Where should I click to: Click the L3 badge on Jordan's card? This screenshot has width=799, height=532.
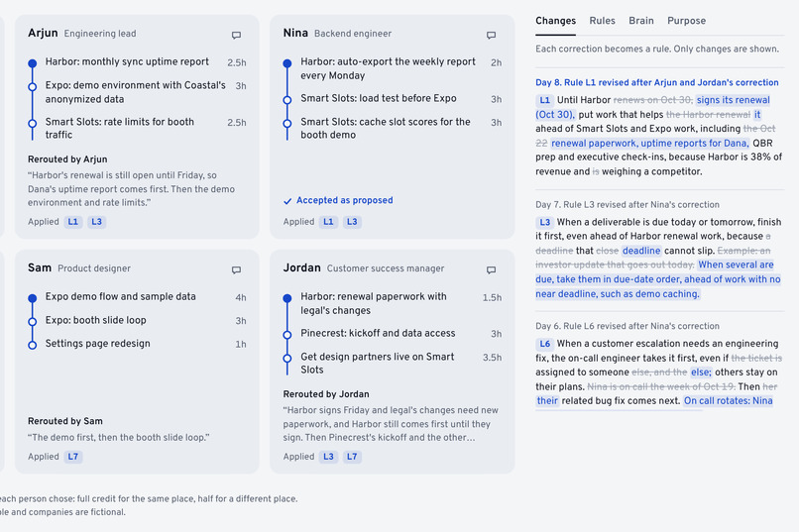tap(328, 457)
